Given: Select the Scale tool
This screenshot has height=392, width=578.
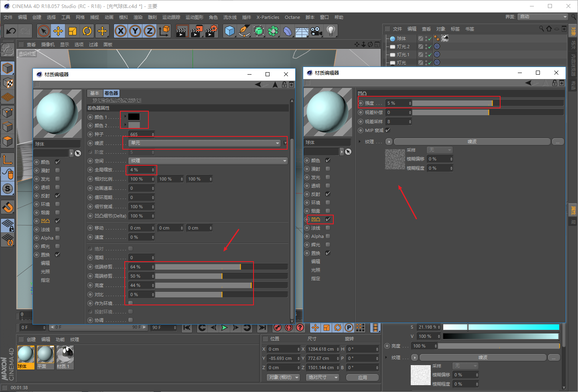Looking at the screenshot, I should (x=73, y=31).
